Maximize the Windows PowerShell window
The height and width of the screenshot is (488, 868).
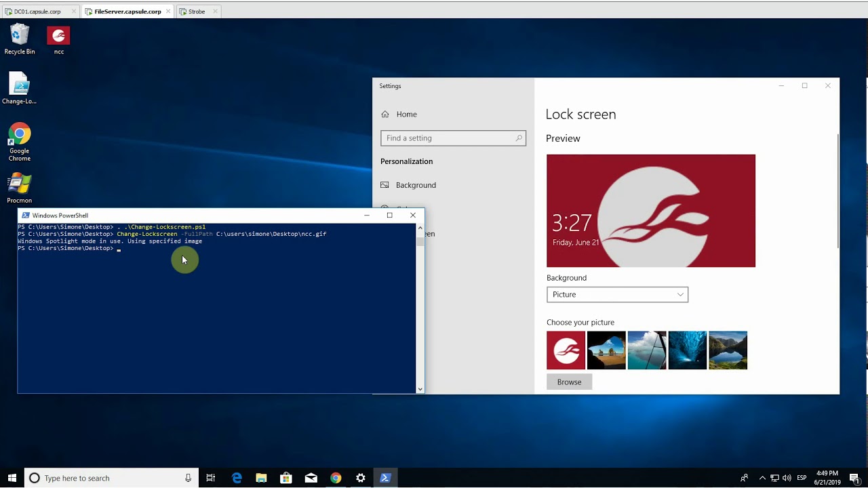(389, 216)
